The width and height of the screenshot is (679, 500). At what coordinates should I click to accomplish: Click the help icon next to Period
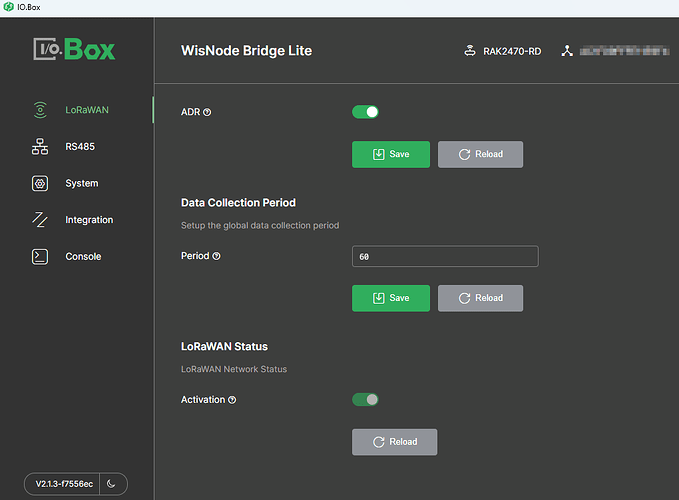coord(216,256)
